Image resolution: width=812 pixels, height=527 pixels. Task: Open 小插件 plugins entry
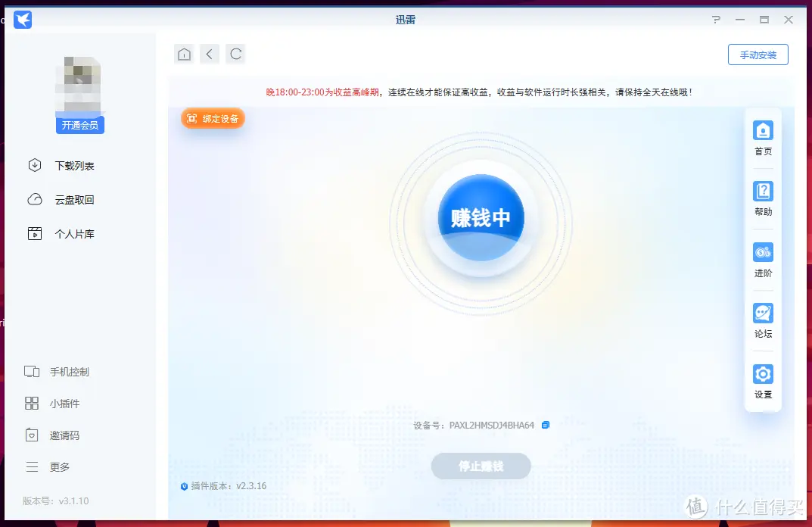coord(64,404)
